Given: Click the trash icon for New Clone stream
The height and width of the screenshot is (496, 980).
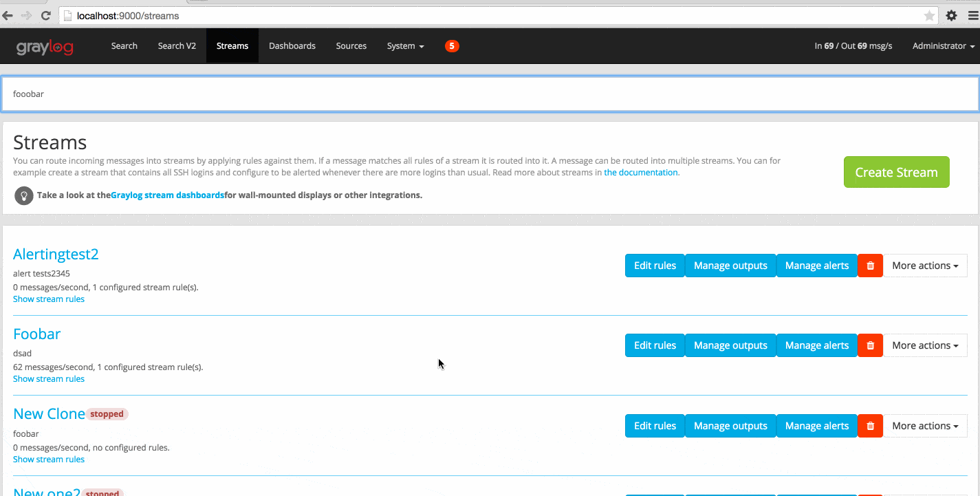Looking at the screenshot, I should pos(870,426).
